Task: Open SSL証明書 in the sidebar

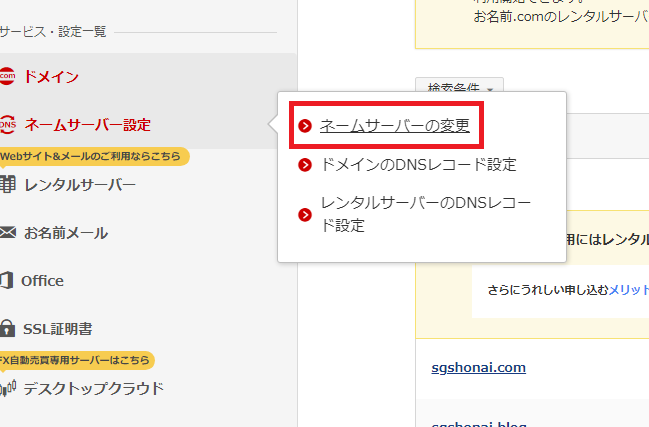Action: [58, 329]
